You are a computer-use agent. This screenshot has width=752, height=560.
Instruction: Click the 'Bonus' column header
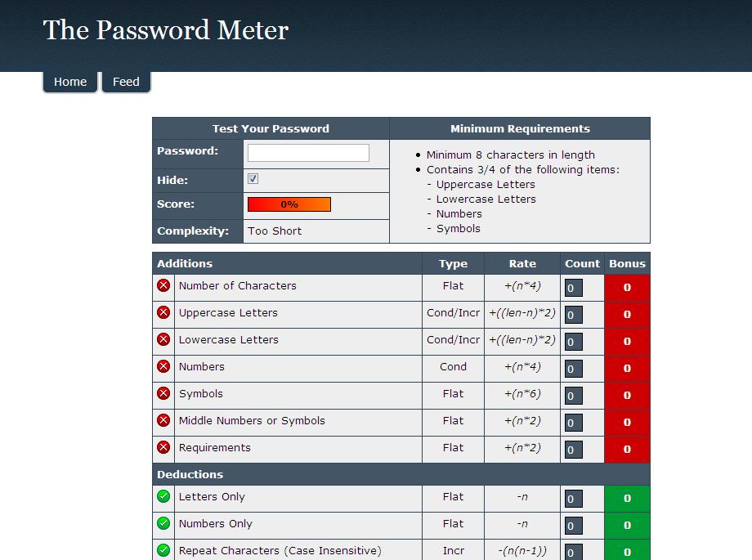click(x=627, y=263)
